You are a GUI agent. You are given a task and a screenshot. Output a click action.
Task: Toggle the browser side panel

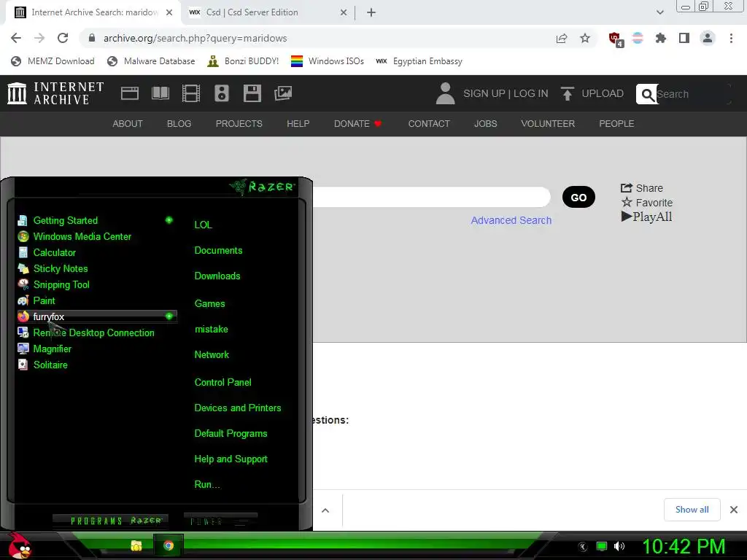684,38
